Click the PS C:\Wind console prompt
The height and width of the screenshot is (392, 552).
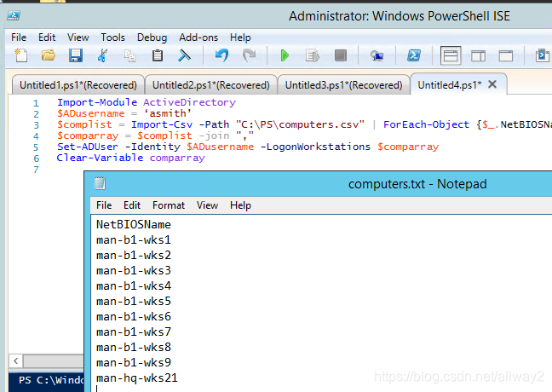pos(51,380)
